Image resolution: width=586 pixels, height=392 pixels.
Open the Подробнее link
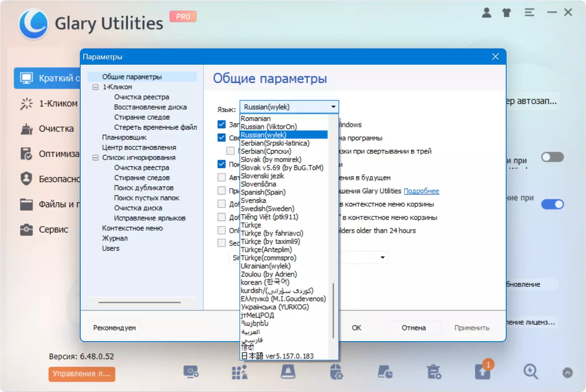(421, 191)
